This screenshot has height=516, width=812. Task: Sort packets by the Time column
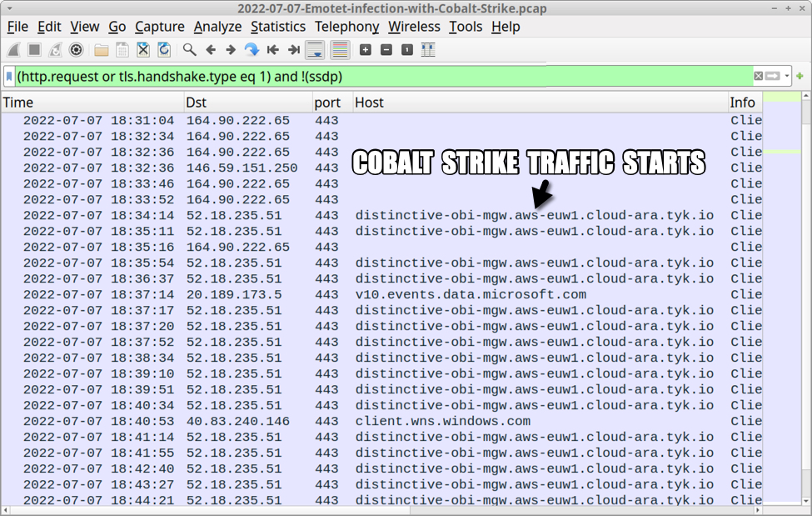(92, 103)
